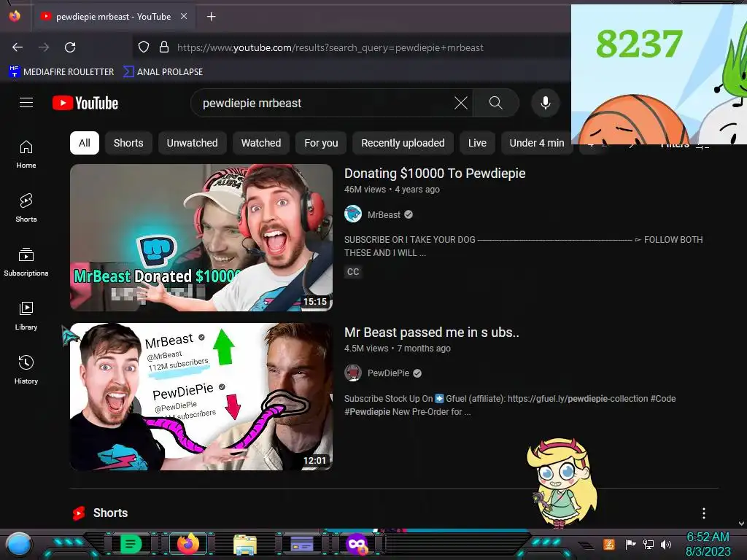Click the shield tracking protection icon
The height and width of the screenshot is (560, 747).
click(144, 47)
